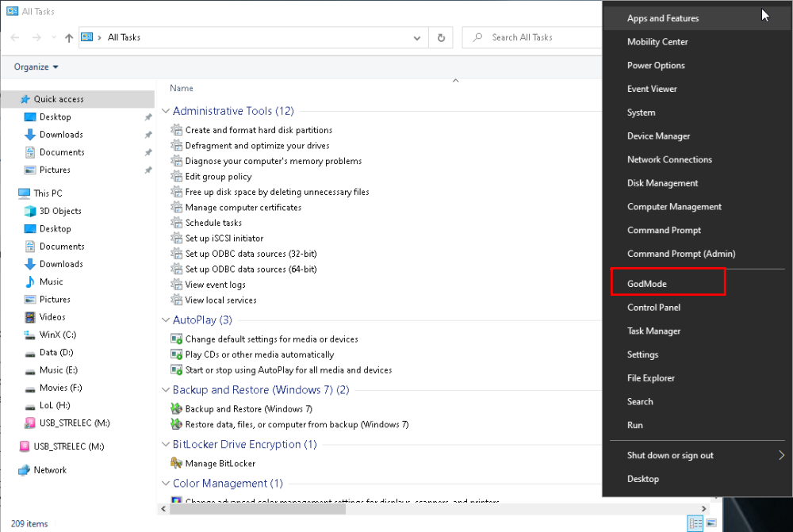Open Task Manager from WinX menu
793x532 pixels.
pos(697,331)
